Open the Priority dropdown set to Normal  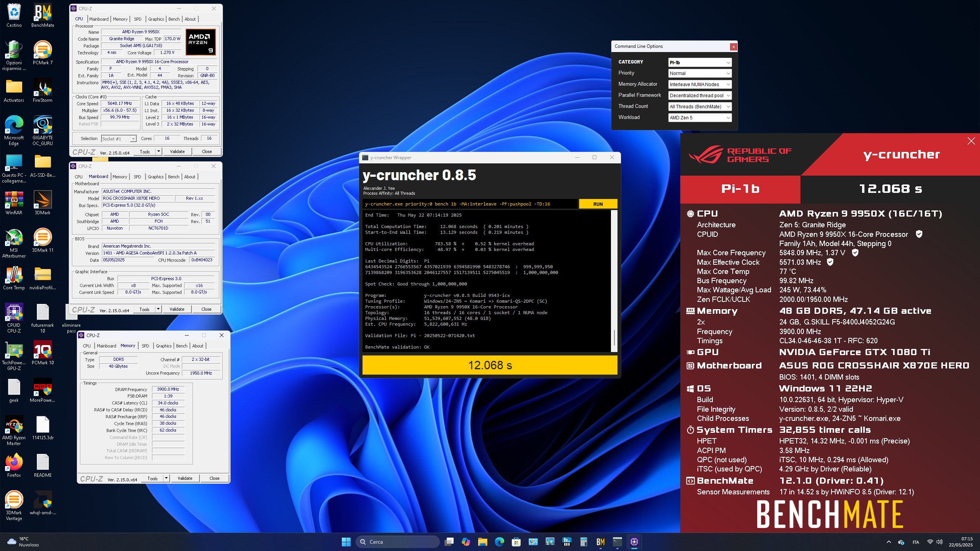tap(700, 73)
